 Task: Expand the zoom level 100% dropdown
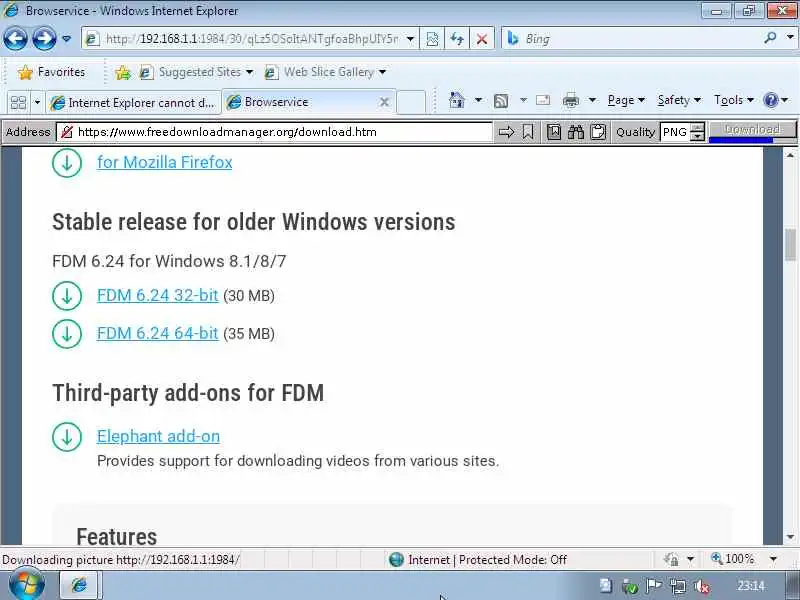click(x=773, y=559)
